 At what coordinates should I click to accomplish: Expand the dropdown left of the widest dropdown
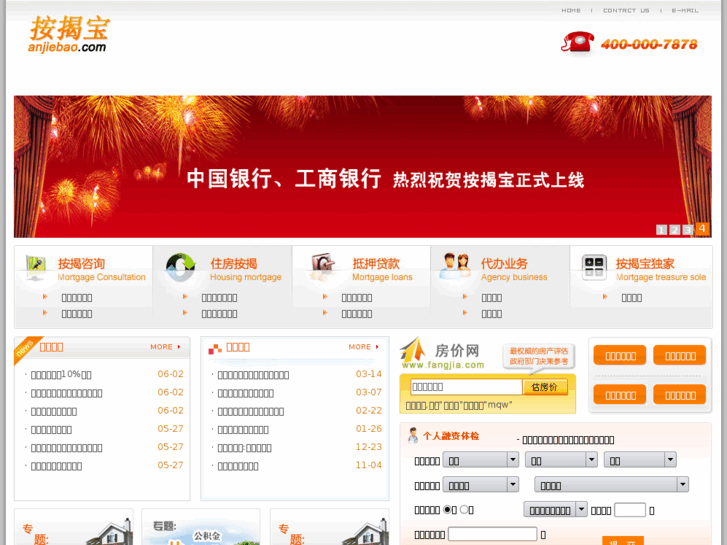pos(480,485)
